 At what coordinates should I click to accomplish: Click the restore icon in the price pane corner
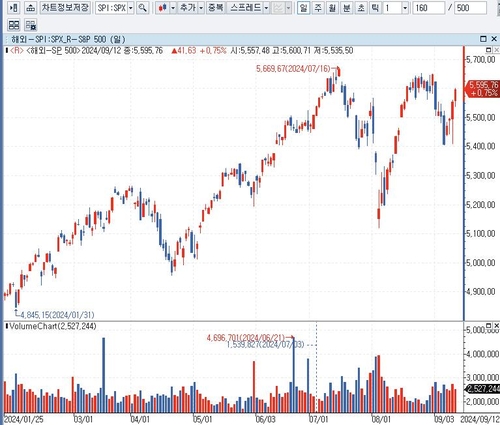(x=488, y=50)
